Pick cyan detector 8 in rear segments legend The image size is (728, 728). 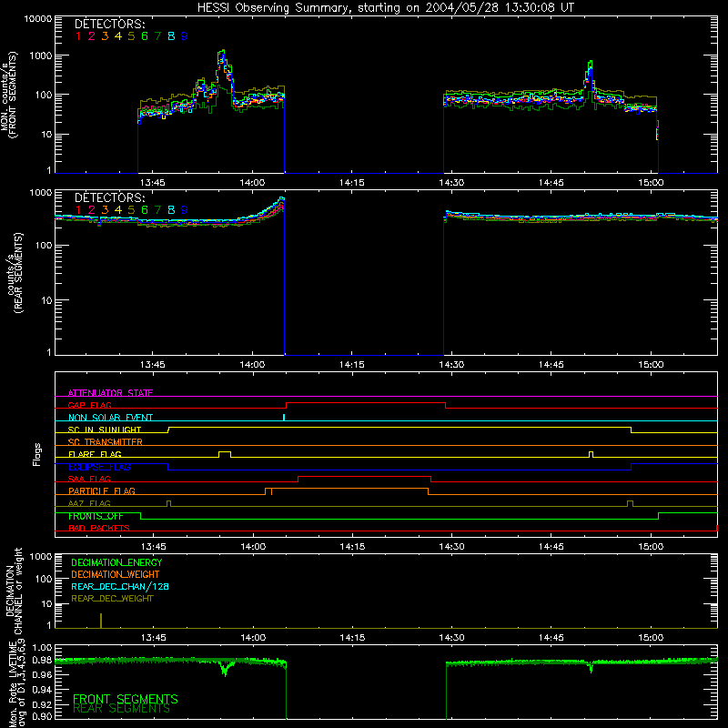point(171,210)
